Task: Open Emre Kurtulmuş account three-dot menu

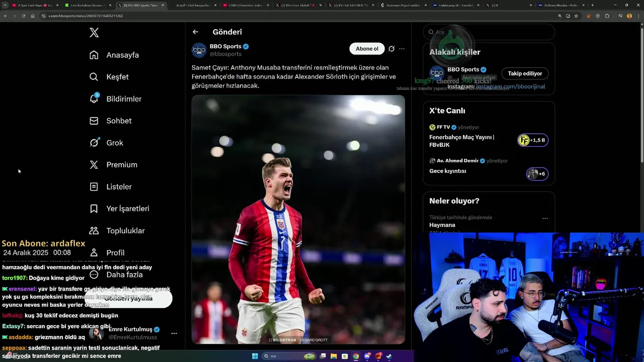Action: [x=174, y=333]
